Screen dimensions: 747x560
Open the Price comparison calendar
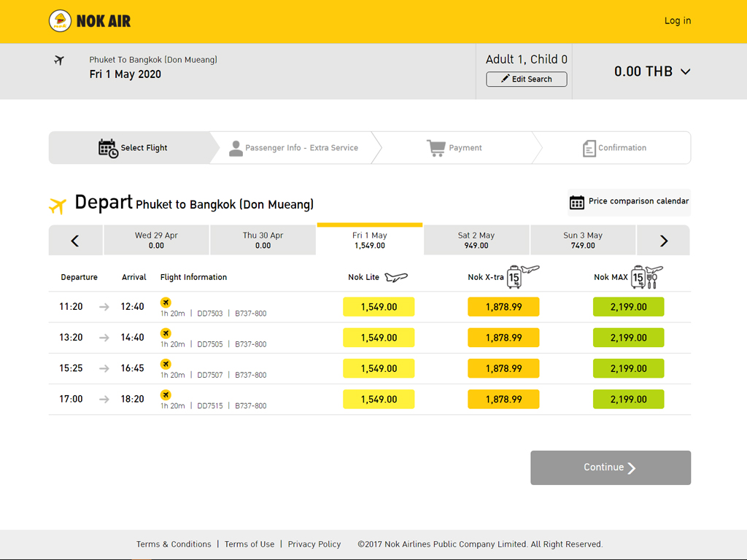point(629,202)
